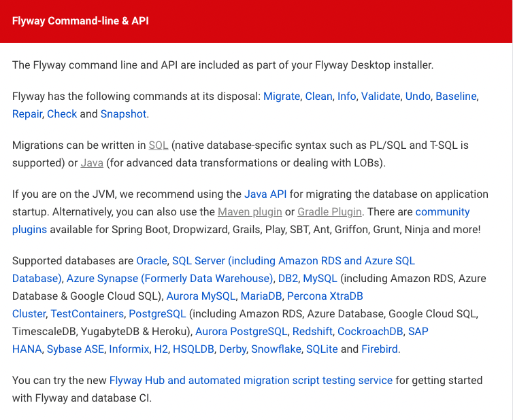The image size is (513, 420).
Task: Click the text 'TimescaleDB, YugabyteDB & Heroku)'
Action: click(102, 332)
